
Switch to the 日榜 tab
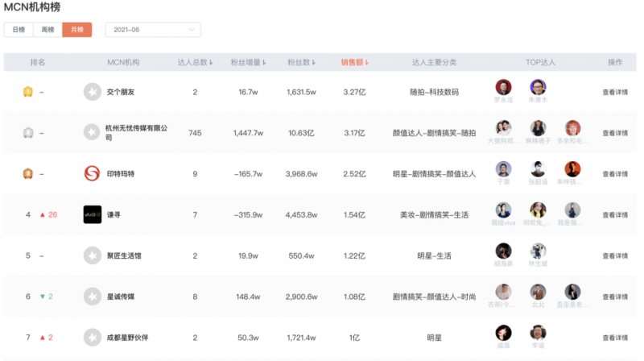(19, 30)
